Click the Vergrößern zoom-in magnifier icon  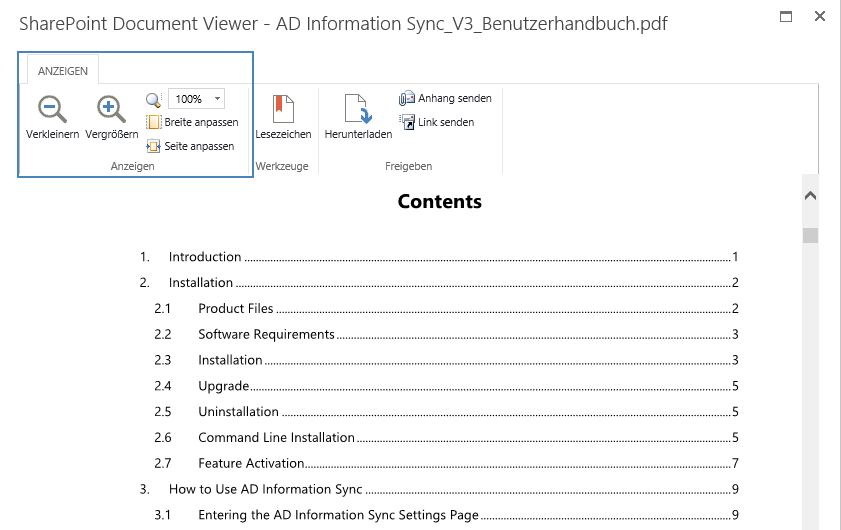point(111,109)
